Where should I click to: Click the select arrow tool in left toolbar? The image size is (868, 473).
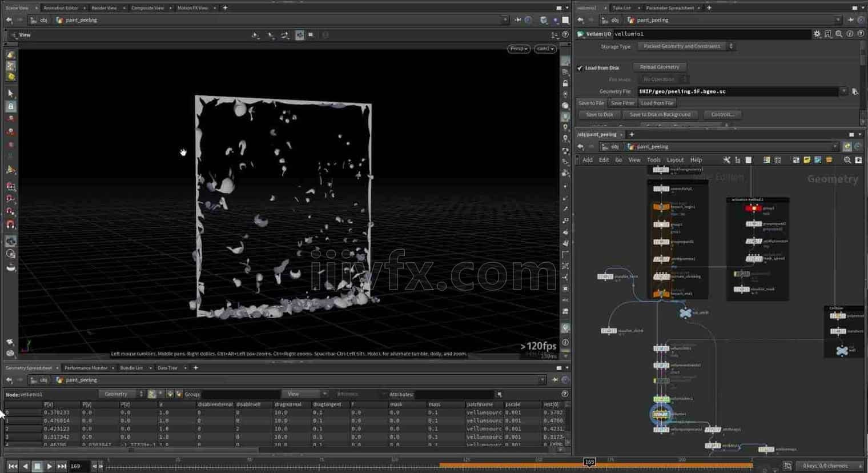(x=10, y=93)
